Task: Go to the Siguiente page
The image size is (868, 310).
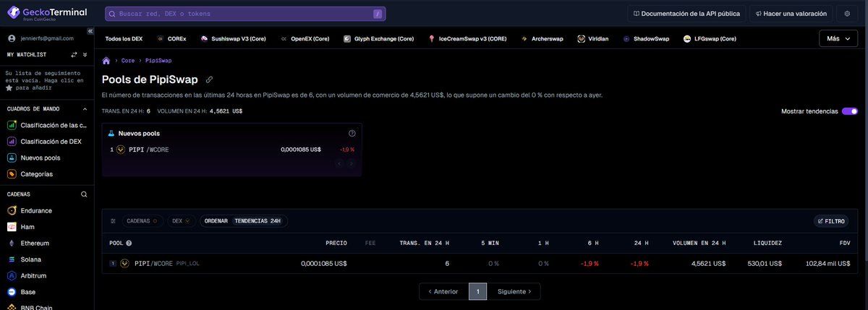Action: [x=514, y=291]
